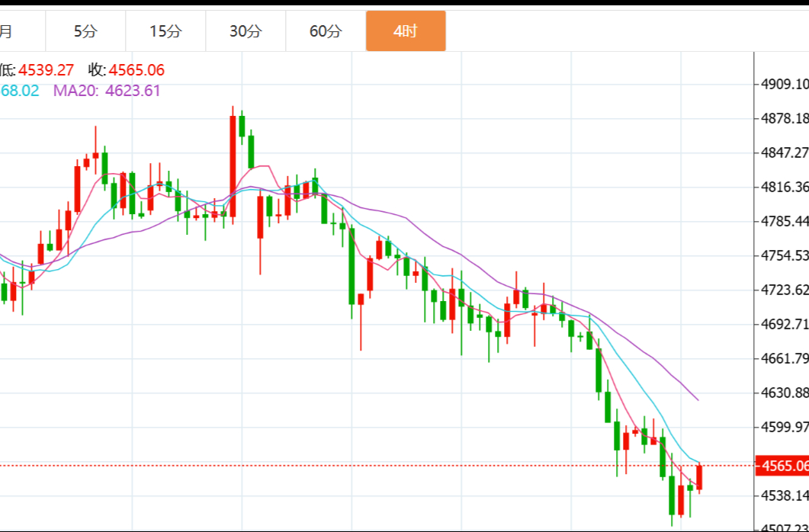Select the tallest red candle near 4878 peak
The width and height of the screenshot is (809, 532).
(x=233, y=164)
